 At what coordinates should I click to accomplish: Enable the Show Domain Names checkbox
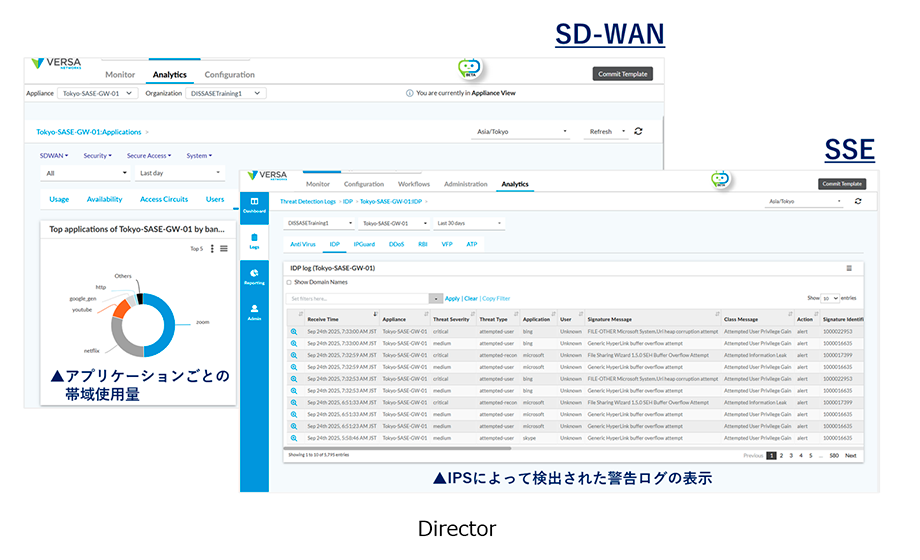290,282
